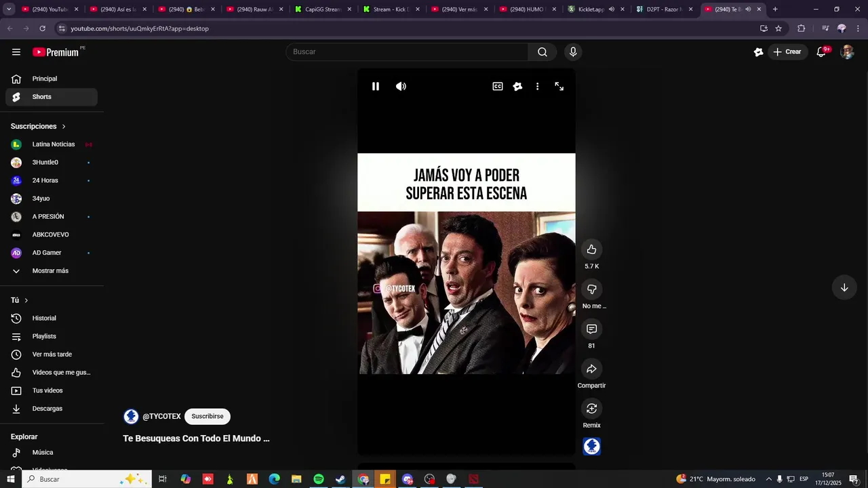Image resolution: width=868 pixels, height=488 pixels.
Task: Open AD Gamer subscription channel
Action: [52, 253]
